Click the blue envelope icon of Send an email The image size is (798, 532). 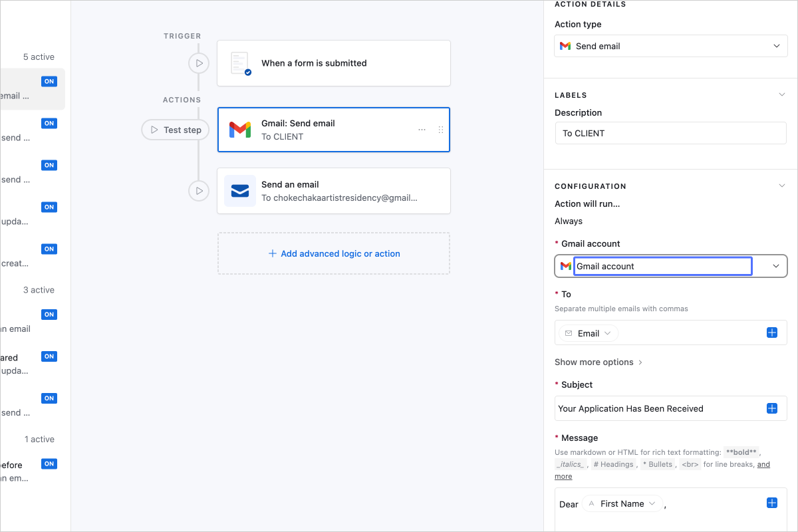click(240, 191)
